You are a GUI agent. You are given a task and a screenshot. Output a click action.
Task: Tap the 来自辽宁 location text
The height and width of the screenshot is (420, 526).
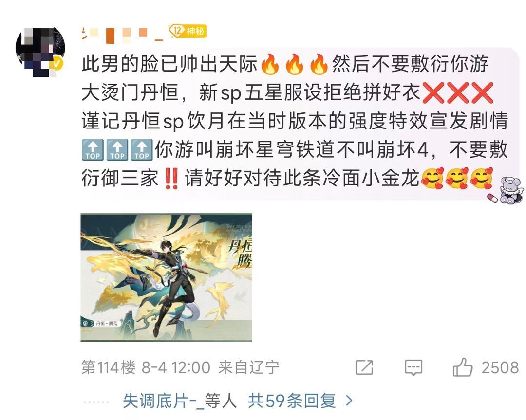pyautogui.click(x=248, y=367)
